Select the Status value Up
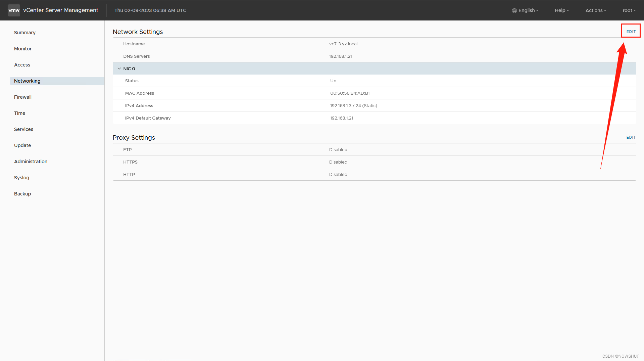The image size is (644, 361). [x=333, y=81]
